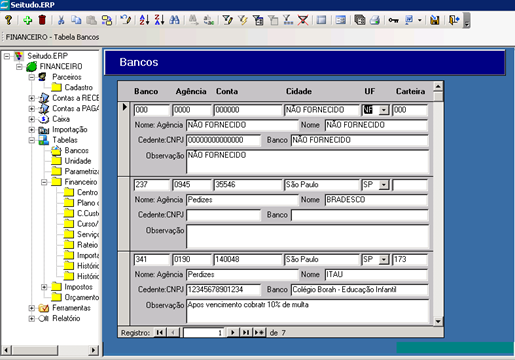Screen dimensions: 515x360
Task: Click right arrow of tree scrollbar
Action: tap(94, 350)
